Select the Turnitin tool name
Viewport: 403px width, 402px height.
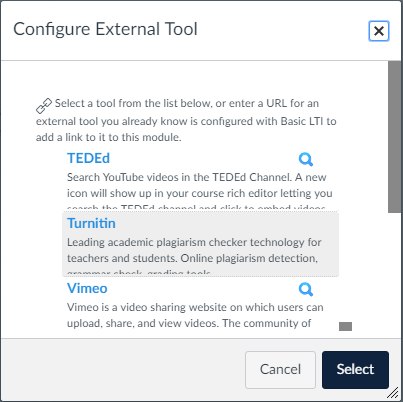pyautogui.click(x=91, y=223)
